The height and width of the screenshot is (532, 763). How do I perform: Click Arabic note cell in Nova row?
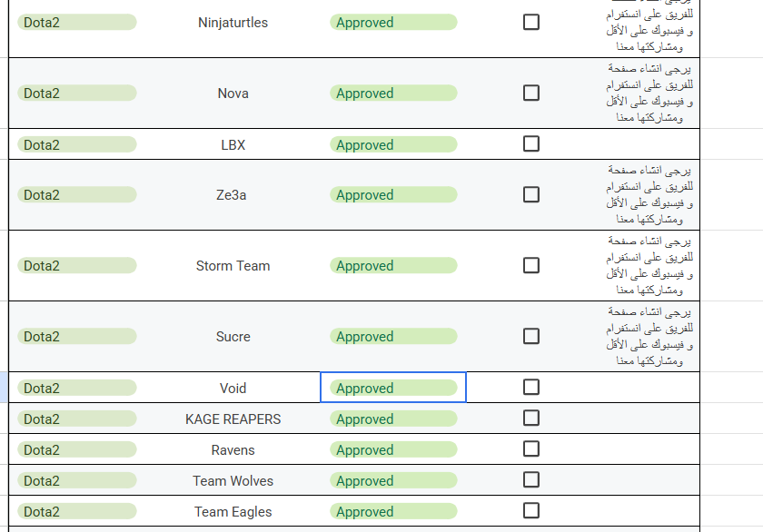click(x=649, y=93)
